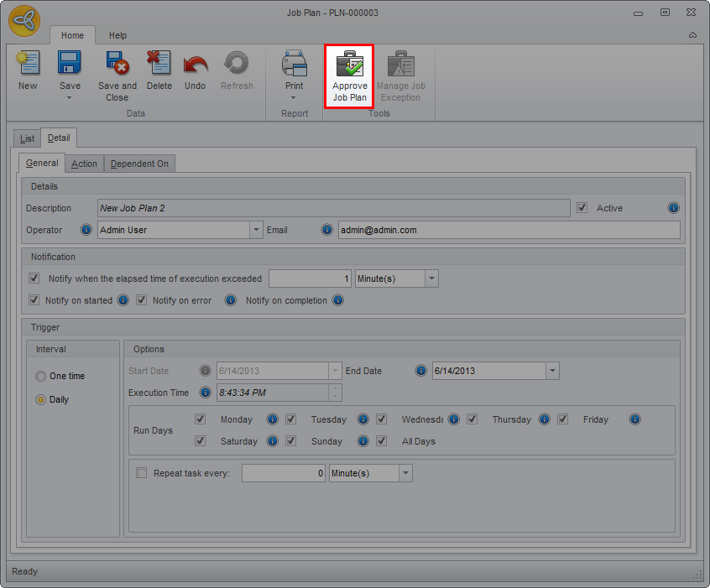
Task: Toggle the Friday run day checkbox
Action: [x=562, y=419]
